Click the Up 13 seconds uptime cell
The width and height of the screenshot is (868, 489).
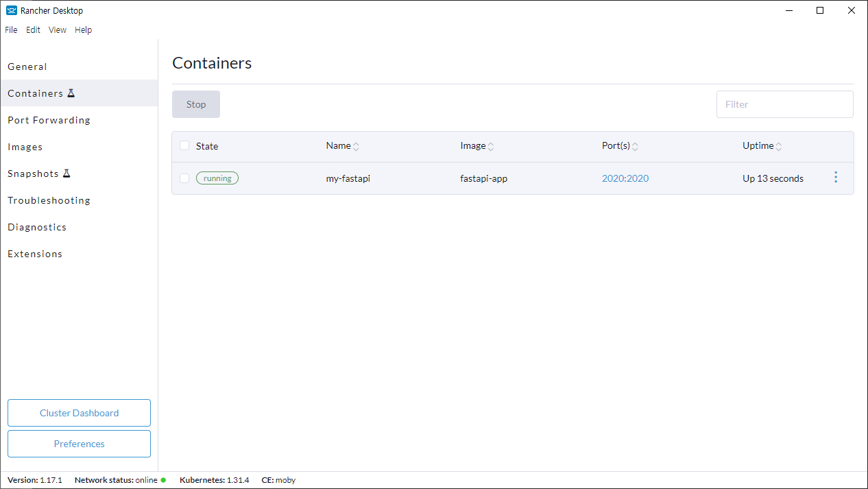tap(773, 178)
